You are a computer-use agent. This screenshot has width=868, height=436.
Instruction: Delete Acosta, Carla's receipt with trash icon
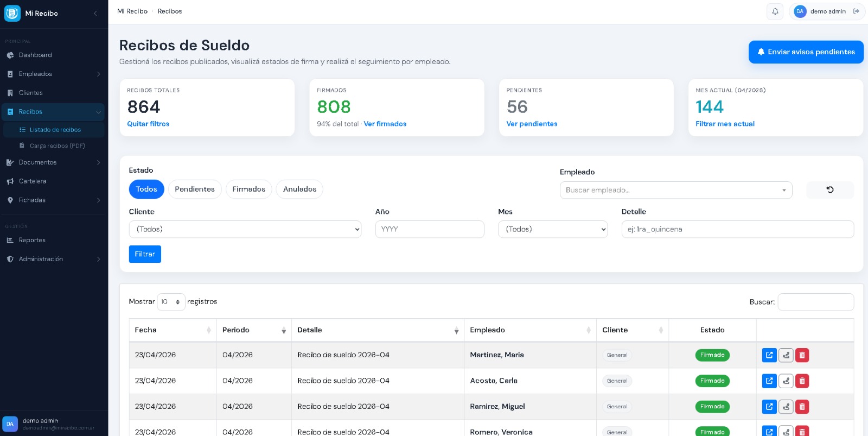click(802, 381)
